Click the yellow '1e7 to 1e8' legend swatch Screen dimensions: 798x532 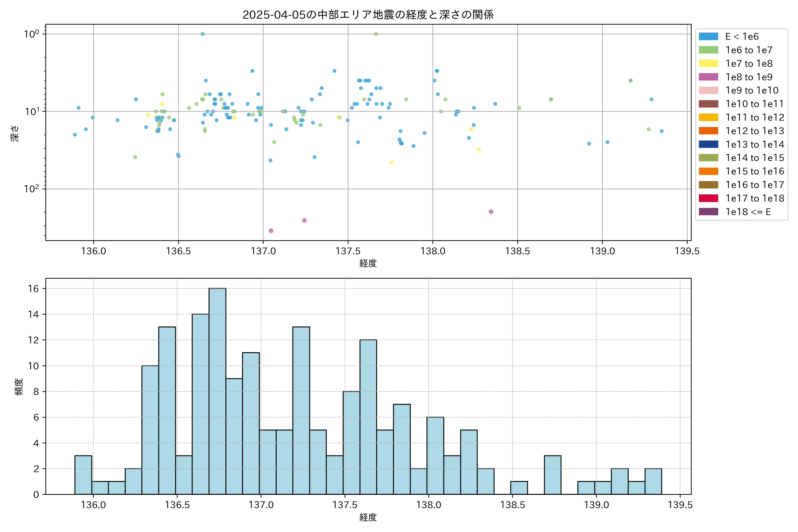[x=708, y=63]
